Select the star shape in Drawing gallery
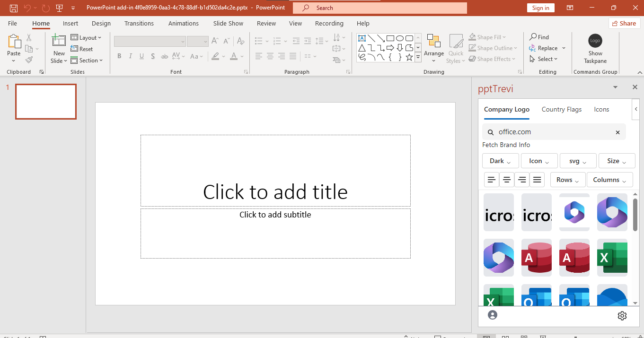 409,57
